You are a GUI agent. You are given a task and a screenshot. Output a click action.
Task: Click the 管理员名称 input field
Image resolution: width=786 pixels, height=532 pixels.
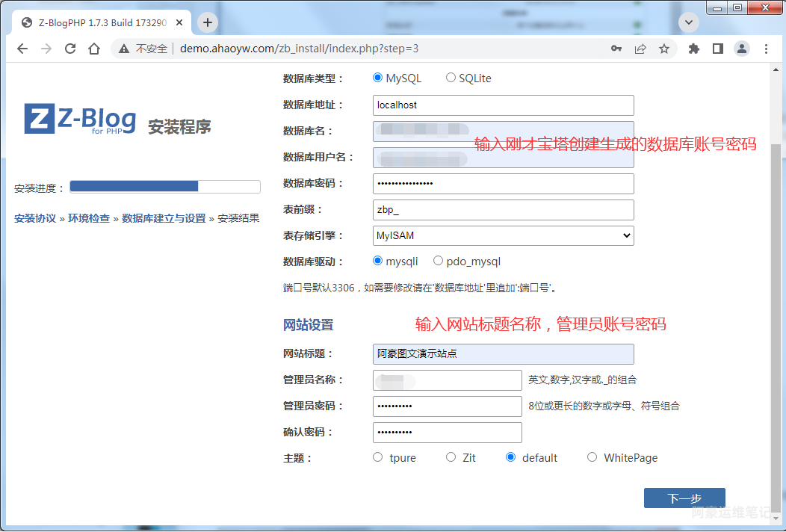[447, 380]
